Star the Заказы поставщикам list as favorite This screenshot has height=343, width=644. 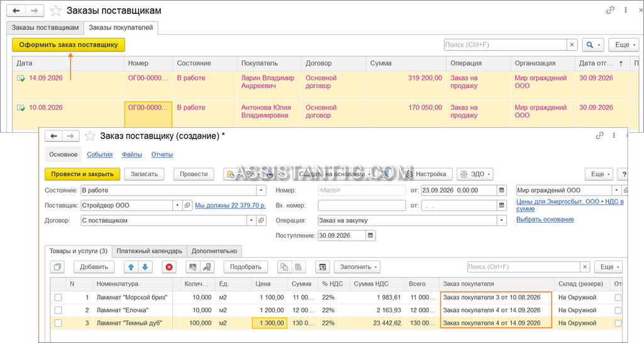click(x=55, y=11)
